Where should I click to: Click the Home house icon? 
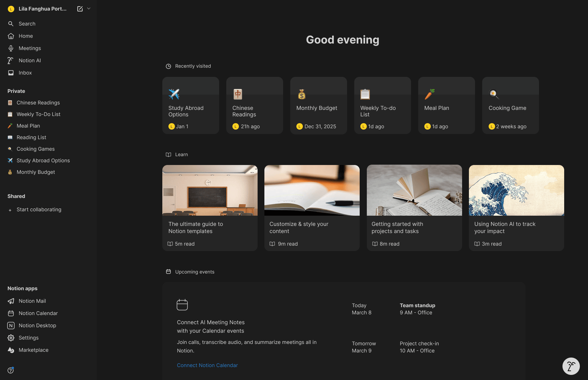(11, 36)
